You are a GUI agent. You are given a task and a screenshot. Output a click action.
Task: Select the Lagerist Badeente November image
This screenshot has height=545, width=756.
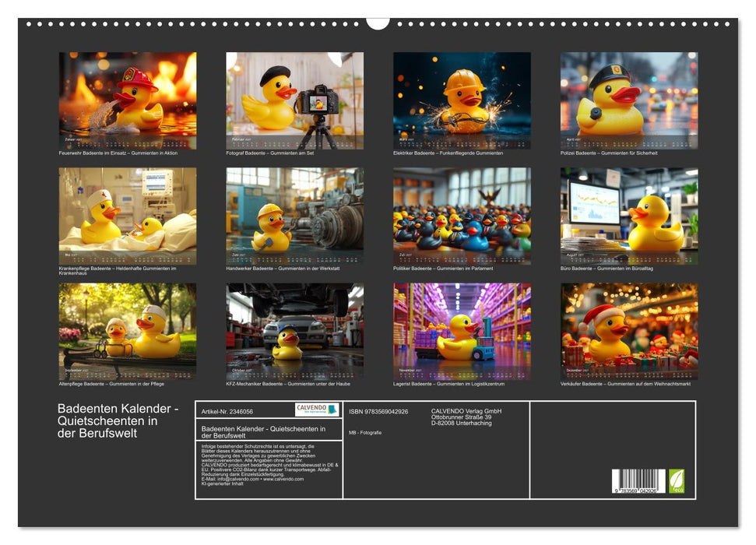(x=462, y=332)
